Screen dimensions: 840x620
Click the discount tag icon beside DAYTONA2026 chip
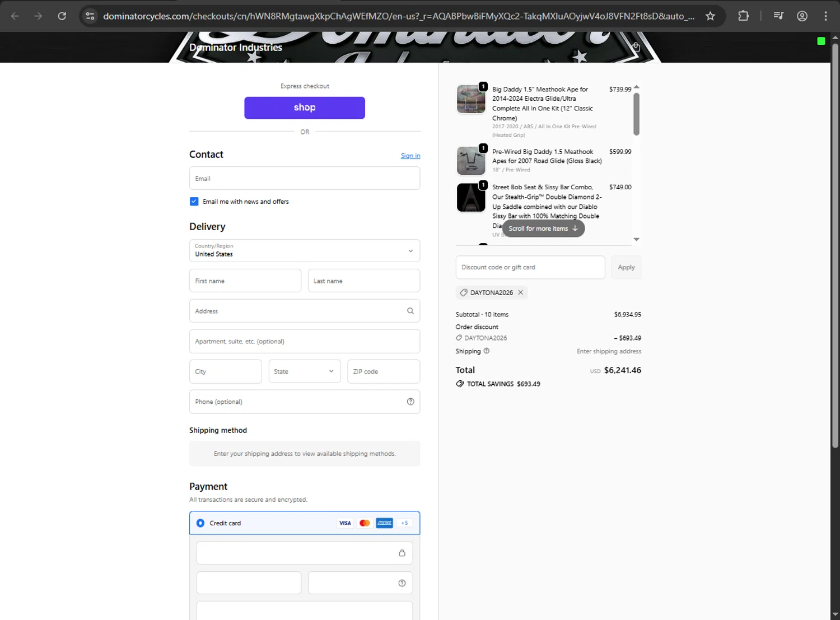click(x=464, y=292)
